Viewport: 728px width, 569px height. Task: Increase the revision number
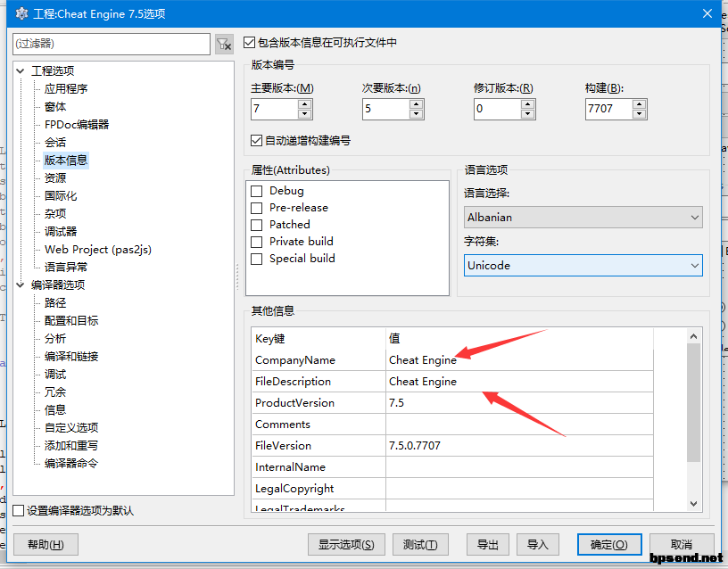click(528, 104)
